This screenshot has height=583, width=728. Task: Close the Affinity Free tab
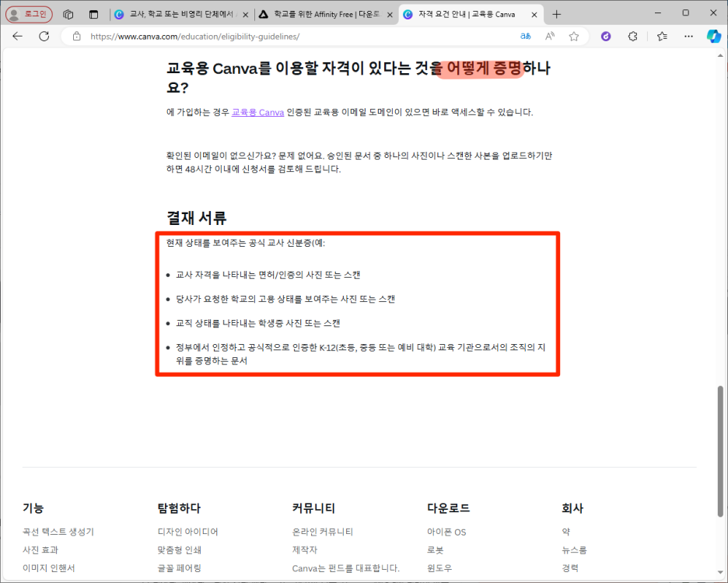(390, 15)
